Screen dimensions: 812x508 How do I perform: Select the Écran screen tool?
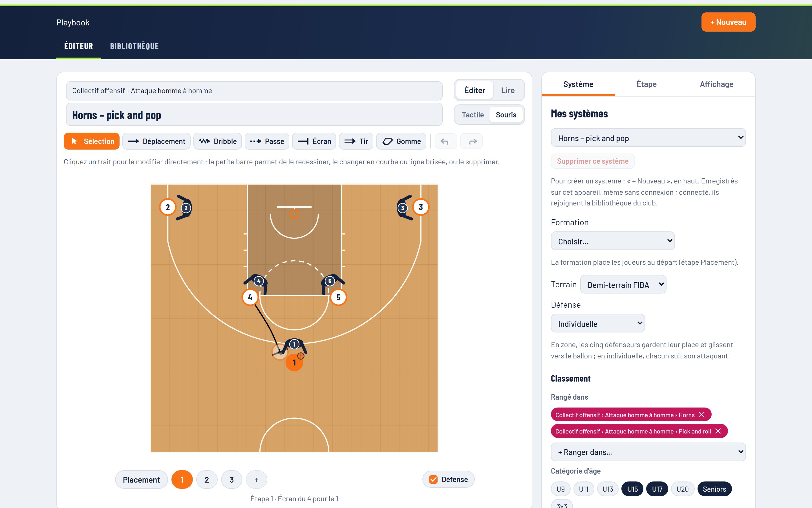(314, 141)
